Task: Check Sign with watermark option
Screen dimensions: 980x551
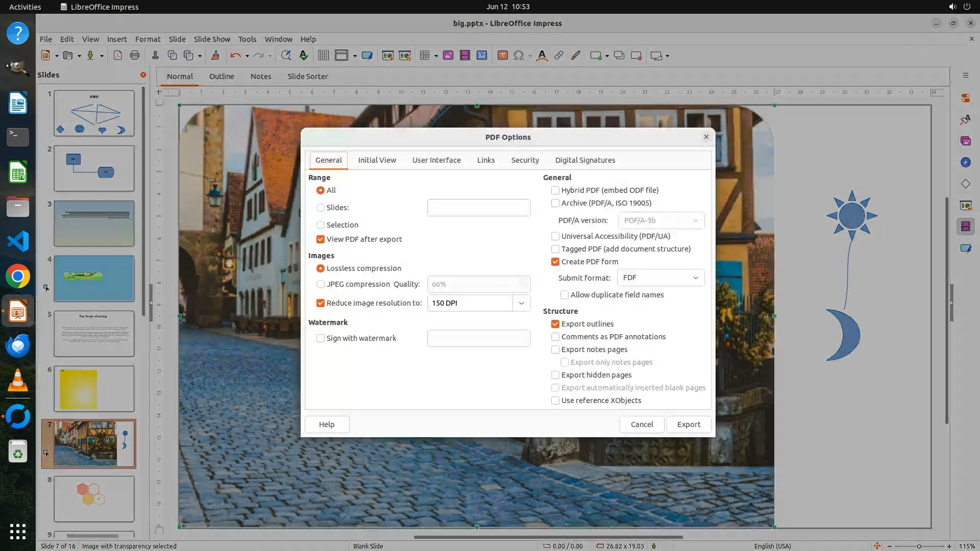Action: pyautogui.click(x=321, y=338)
